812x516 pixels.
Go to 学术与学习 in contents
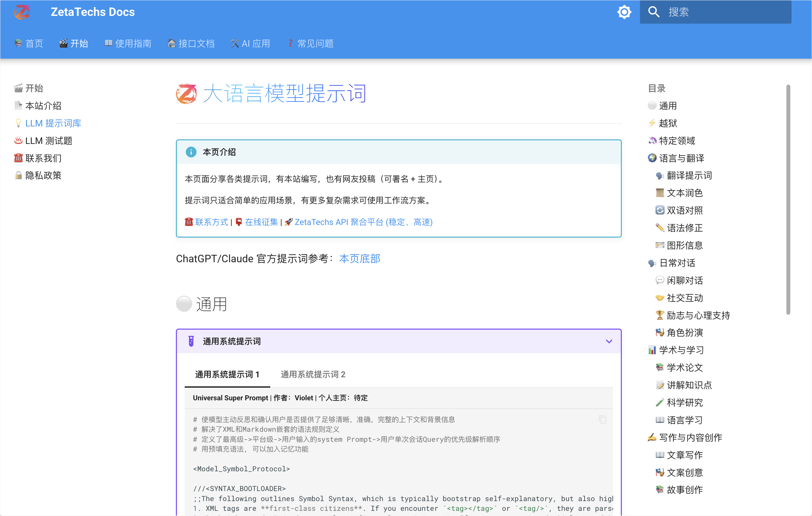pos(676,350)
